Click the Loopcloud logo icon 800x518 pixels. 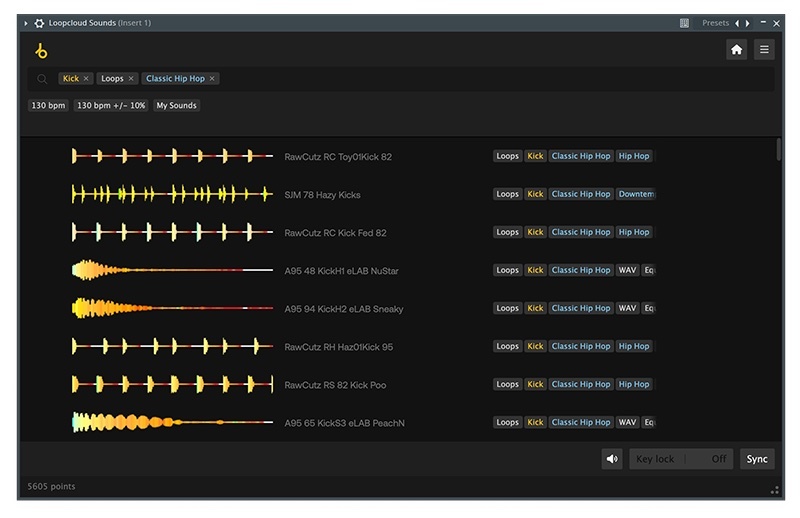(x=41, y=51)
